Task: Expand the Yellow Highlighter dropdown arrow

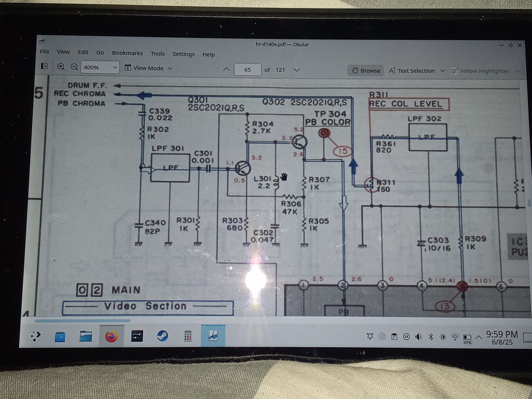Action: [x=517, y=71]
